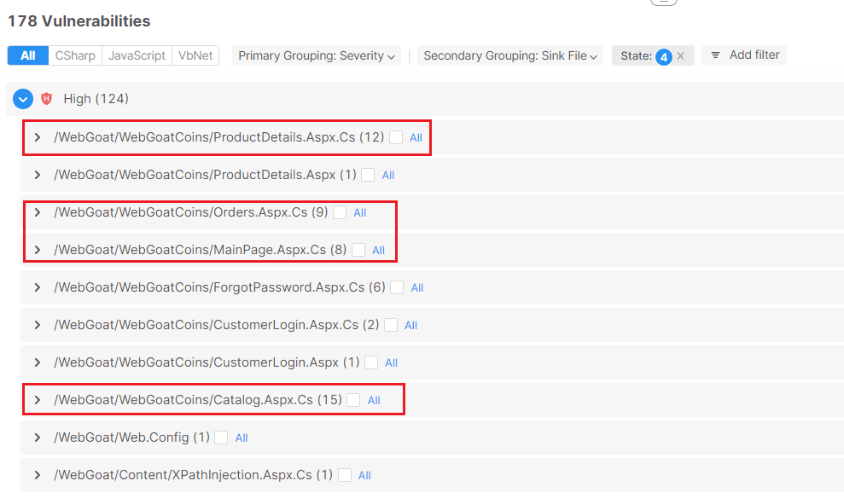This screenshot has height=504, width=844.
Task: Open Secondary Grouping: Sink File dropdown
Action: (510, 56)
